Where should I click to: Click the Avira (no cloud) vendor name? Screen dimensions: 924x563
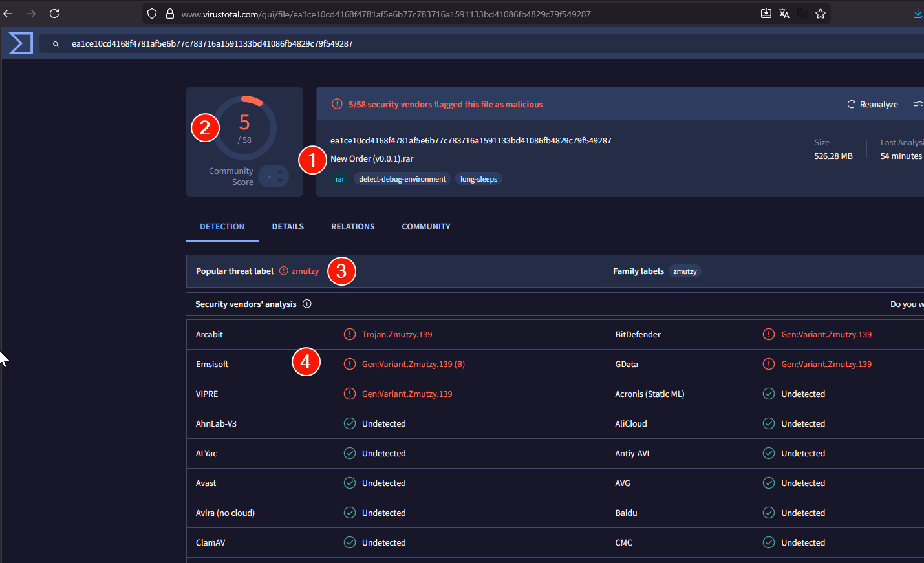tap(225, 513)
